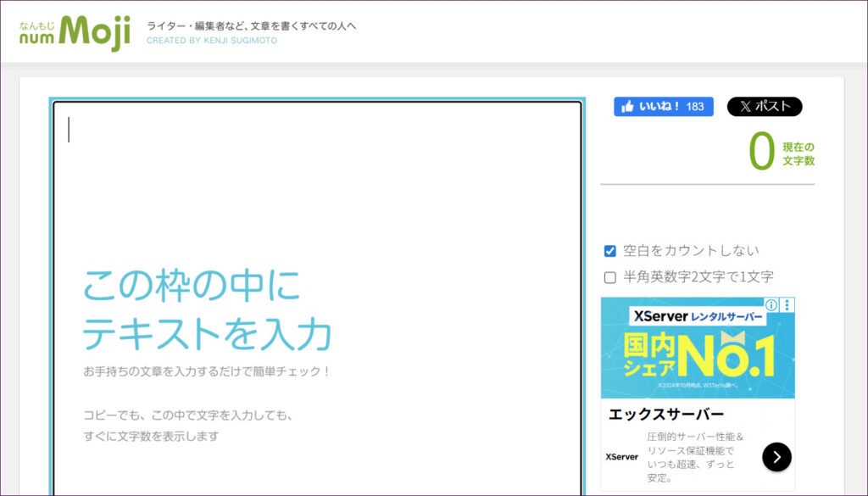Click the thumbs-up icon on いいね! button
The image size is (868, 496).
pyautogui.click(x=627, y=107)
